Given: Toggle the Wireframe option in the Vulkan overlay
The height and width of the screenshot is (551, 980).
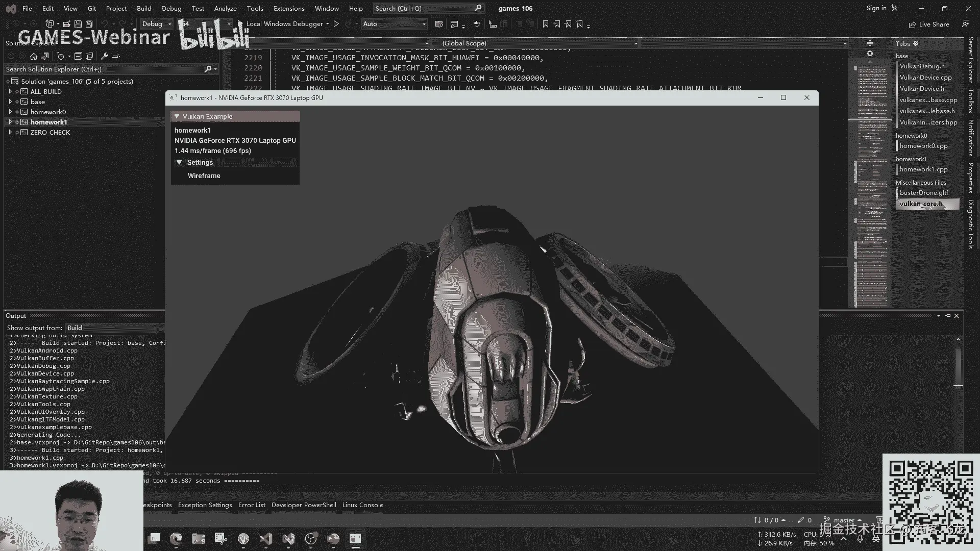Looking at the screenshot, I should 204,176.
